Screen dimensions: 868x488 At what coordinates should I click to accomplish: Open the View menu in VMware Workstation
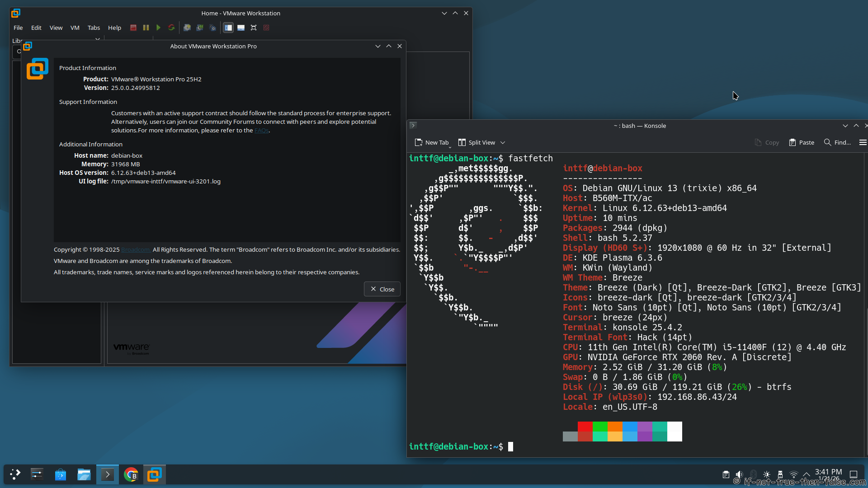click(x=56, y=28)
